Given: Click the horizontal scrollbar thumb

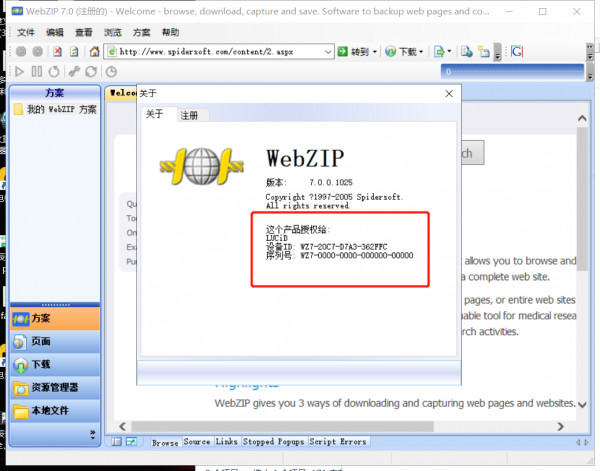Looking at the screenshot, I should tap(282, 426).
